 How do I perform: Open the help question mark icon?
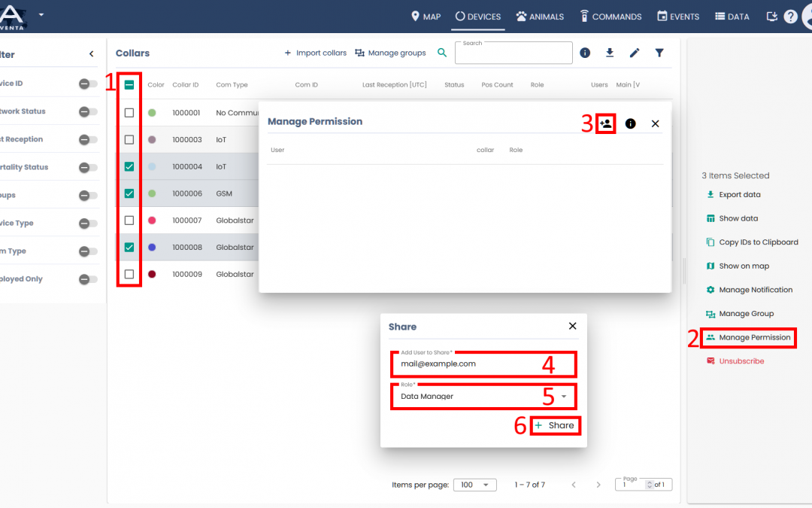790,17
